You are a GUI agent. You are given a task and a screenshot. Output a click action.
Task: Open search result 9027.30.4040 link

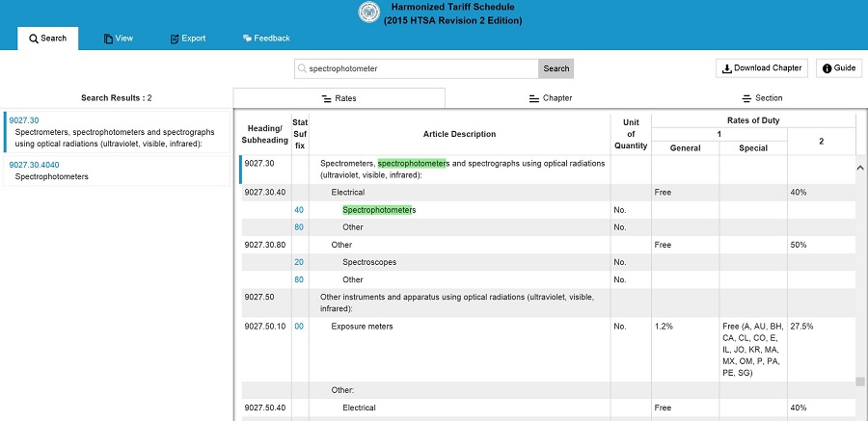click(x=35, y=165)
